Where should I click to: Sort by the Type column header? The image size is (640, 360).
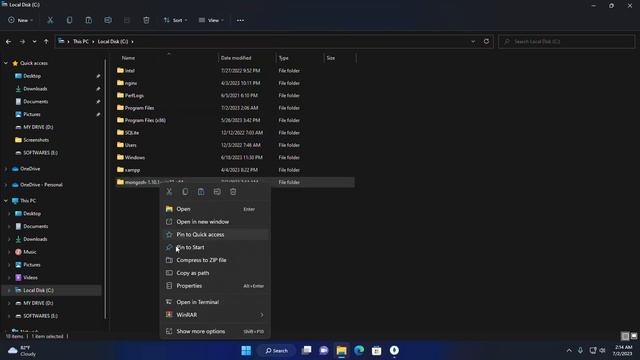284,58
